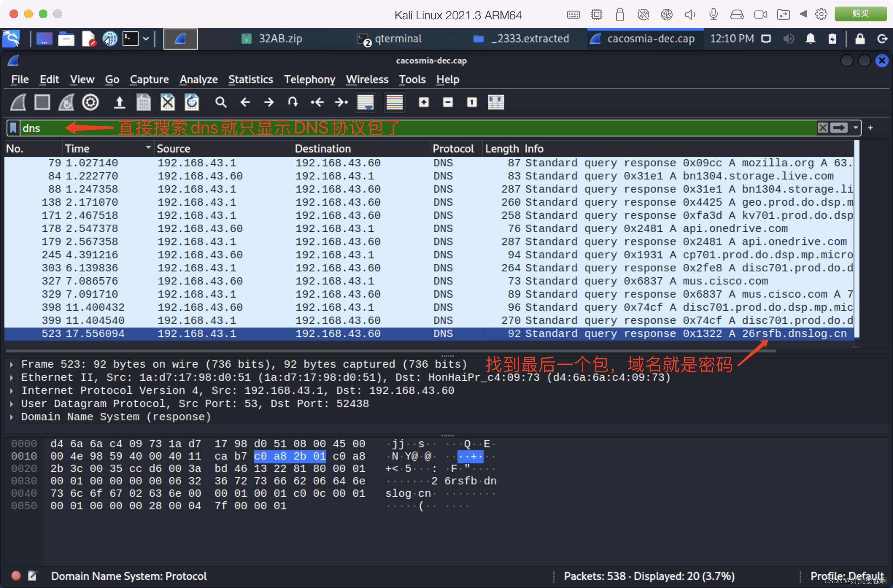
Task: Expand Domain Name System (response) tree
Action: (x=12, y=417)
